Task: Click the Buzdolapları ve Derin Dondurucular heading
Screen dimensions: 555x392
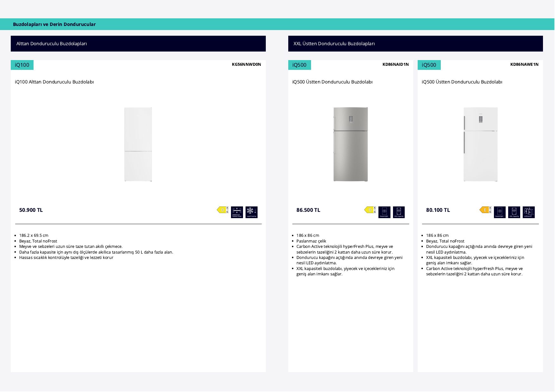Action: [x=54, y=24]
